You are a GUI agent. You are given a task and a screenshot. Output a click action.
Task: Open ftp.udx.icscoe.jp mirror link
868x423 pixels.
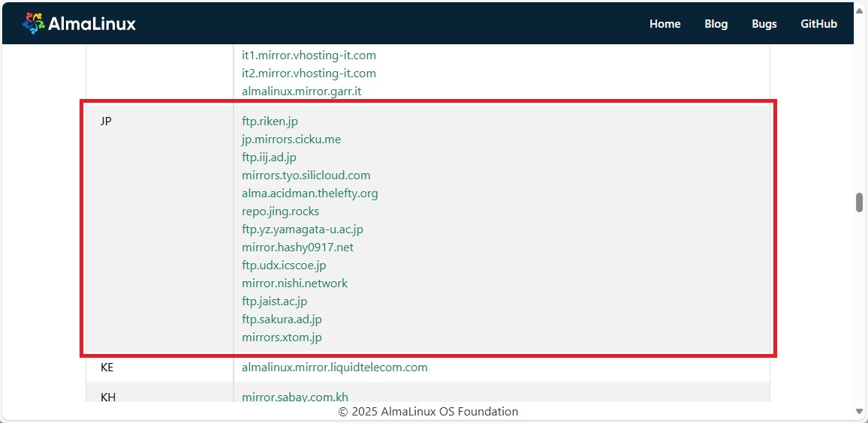pyautogui.click(x=284, y=265)
